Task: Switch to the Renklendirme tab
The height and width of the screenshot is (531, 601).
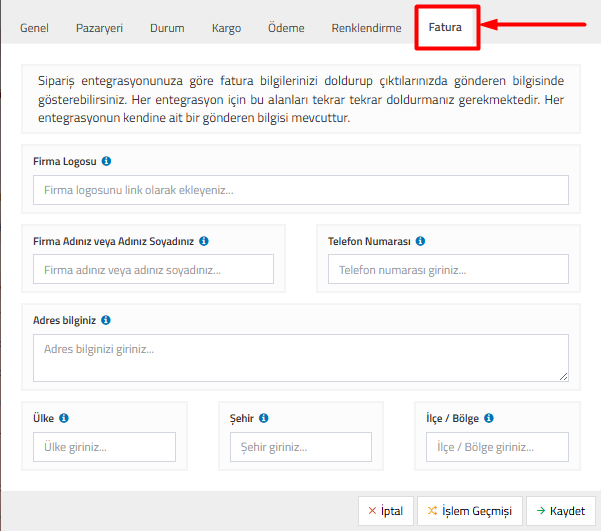Action: (x=366, y=28)
